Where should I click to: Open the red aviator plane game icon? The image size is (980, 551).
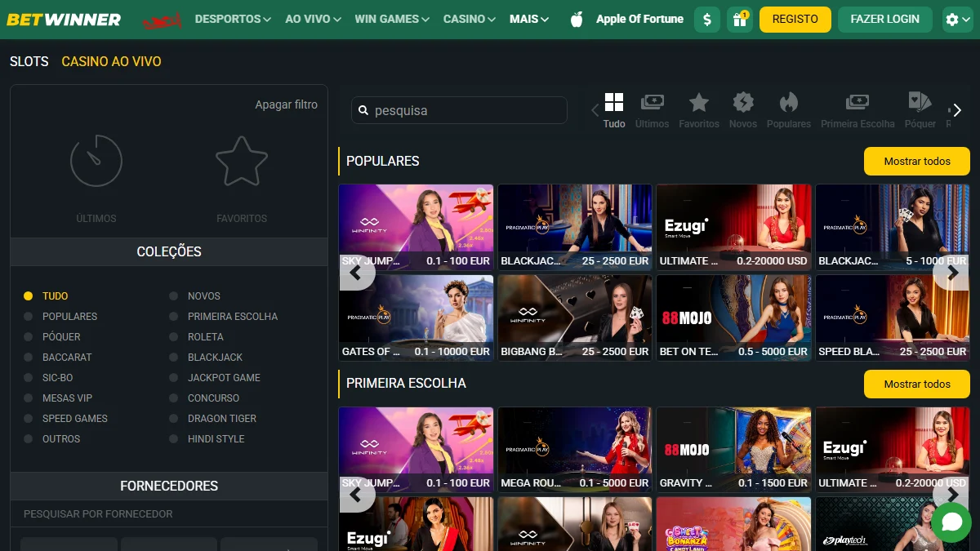coord(163,20)
